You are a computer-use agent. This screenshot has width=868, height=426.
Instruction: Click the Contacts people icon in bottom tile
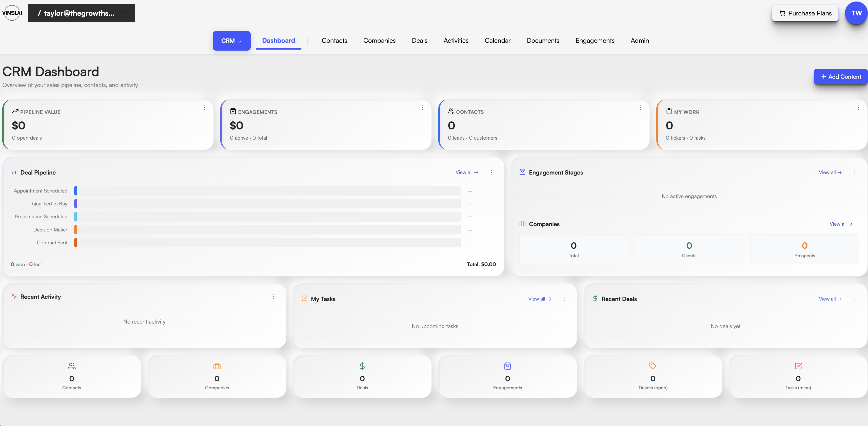tap(72, 366)
